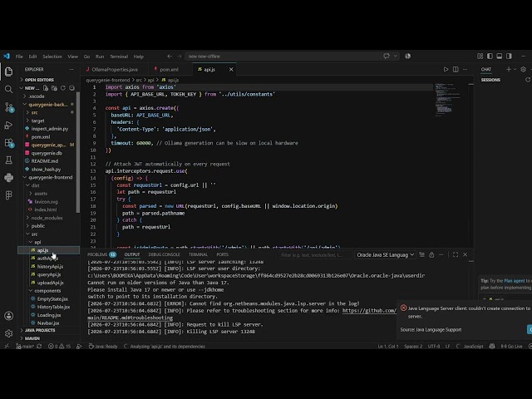
Task: Click the editor minimap
Action: [448, 100]
